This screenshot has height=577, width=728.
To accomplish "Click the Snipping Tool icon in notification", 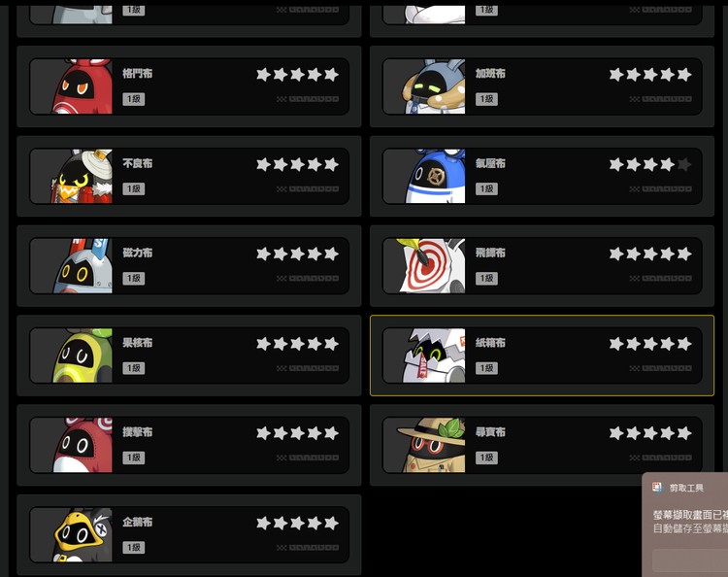I will 657,488.
